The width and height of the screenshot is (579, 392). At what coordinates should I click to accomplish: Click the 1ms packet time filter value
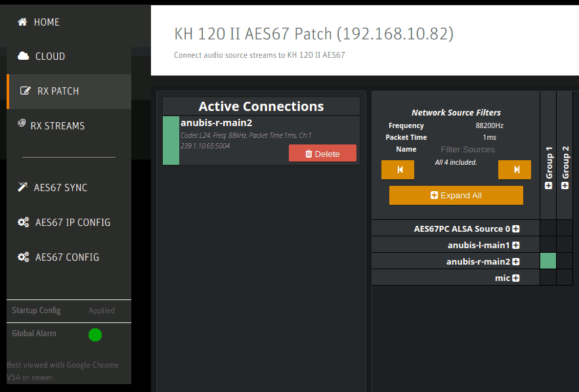pos(489,137)
